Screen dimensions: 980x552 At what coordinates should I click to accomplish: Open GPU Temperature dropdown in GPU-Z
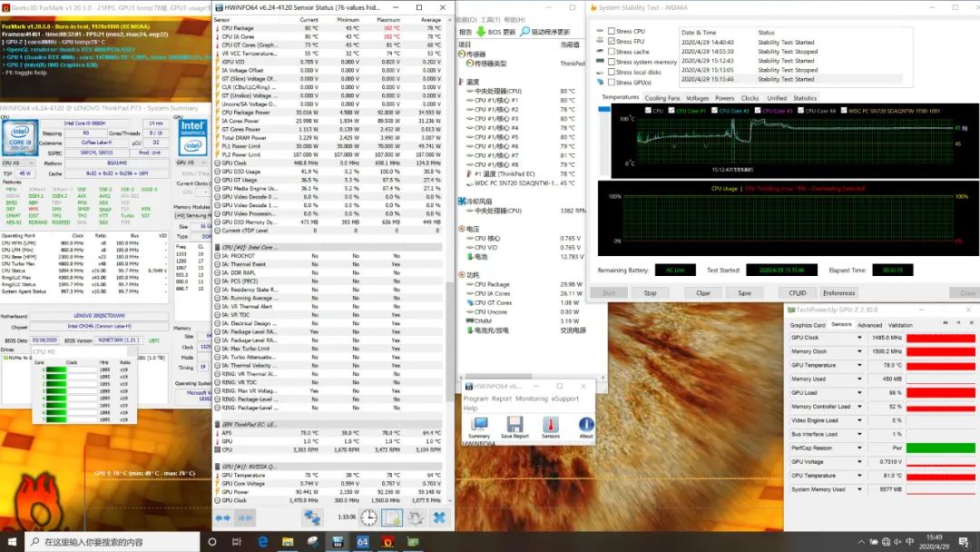[859, 365]
